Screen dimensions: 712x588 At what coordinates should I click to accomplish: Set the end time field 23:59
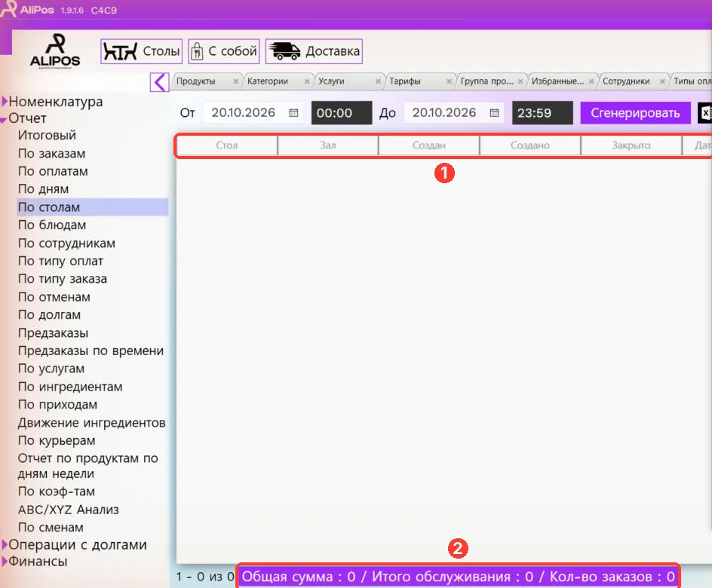click(x=542, y=113)
